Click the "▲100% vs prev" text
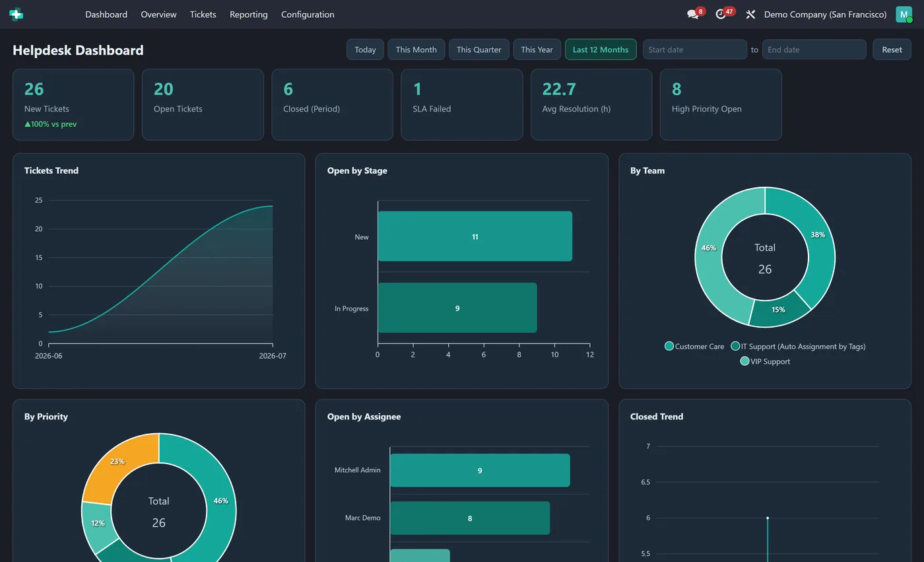 [x=51, y=124]
